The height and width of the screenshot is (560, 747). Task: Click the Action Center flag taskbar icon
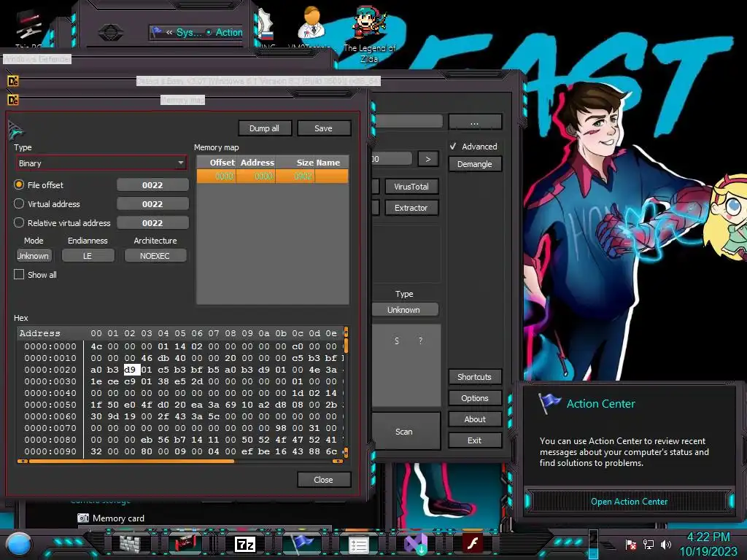pos(301,543)
